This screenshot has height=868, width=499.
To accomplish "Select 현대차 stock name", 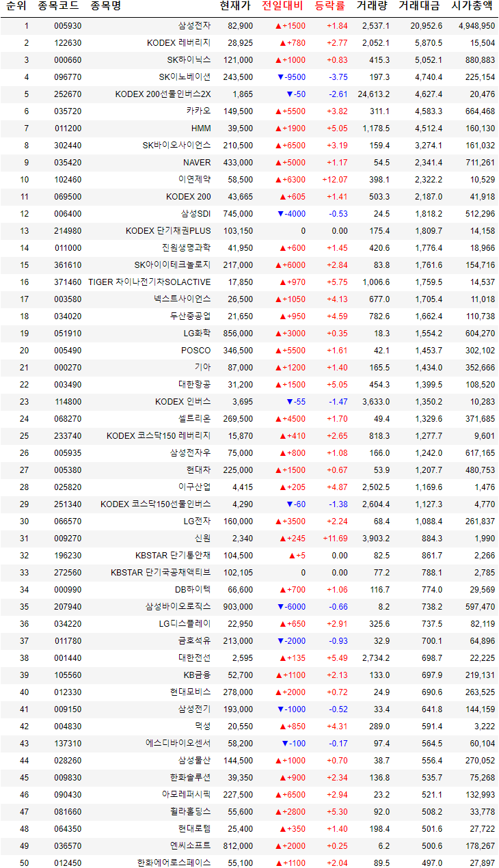I will coord(198,470).
